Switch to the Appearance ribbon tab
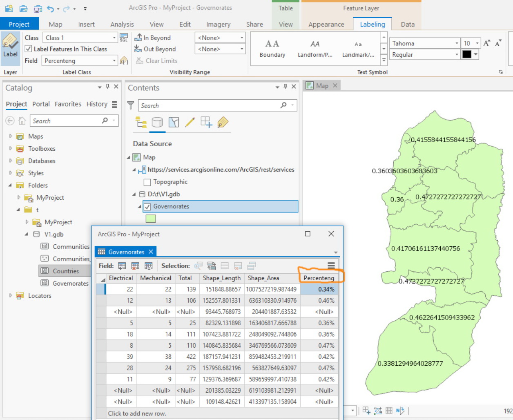This screenshot has width=513, height=420. coord(326,25)
